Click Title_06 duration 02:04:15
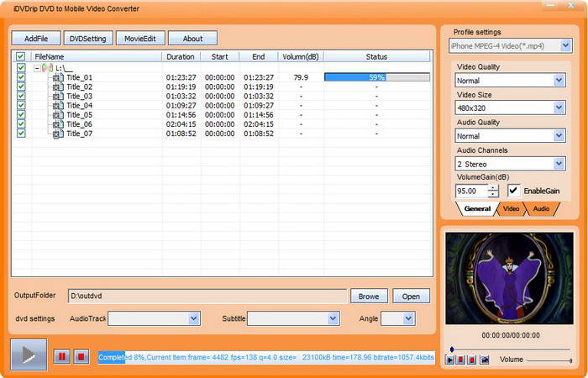Screen dimensions: 588x378 tap(181, 124)
